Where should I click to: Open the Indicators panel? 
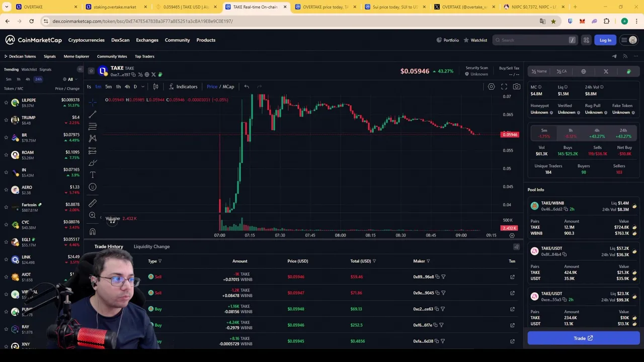[183, 86]
